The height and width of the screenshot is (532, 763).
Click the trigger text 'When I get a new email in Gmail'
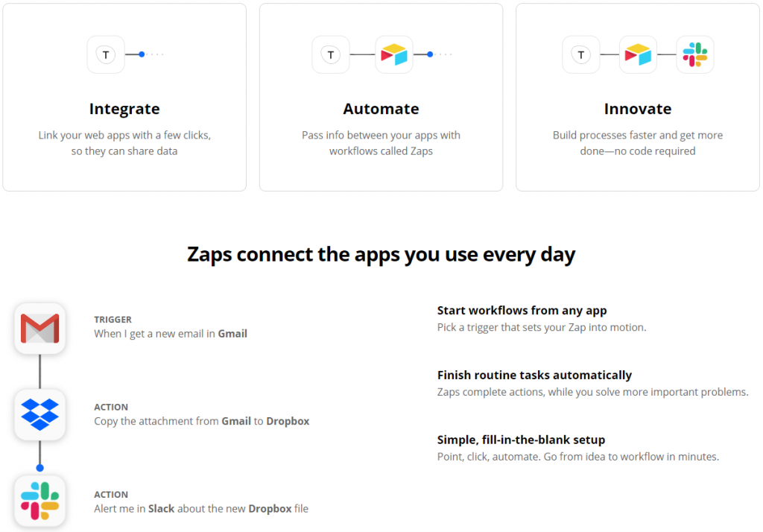coord(171,334)
